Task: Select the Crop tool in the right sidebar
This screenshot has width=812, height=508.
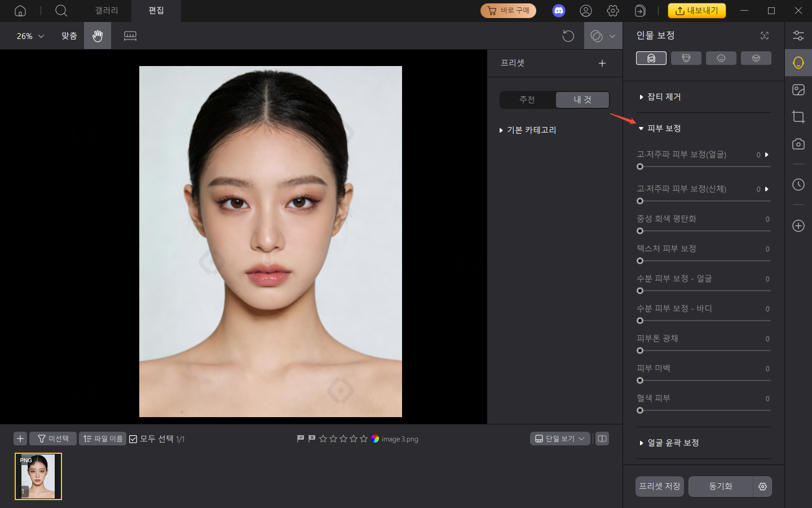Action: pyautogui.click(x=798, y=117)
